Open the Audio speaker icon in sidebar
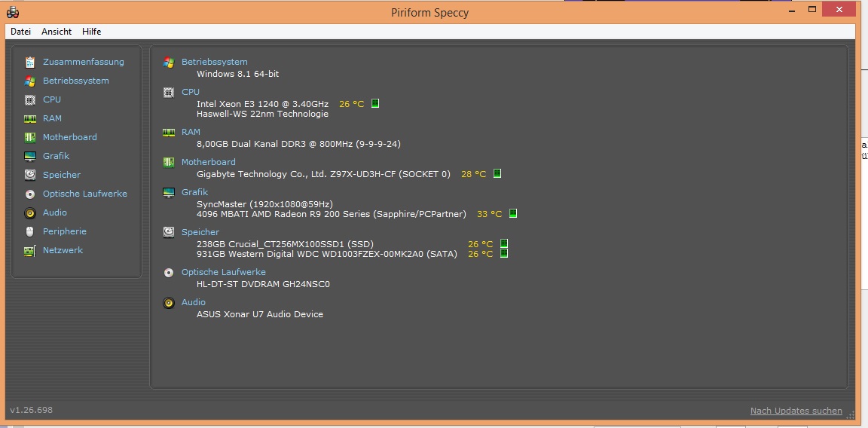The image size is (868, 428). point(30,212)
